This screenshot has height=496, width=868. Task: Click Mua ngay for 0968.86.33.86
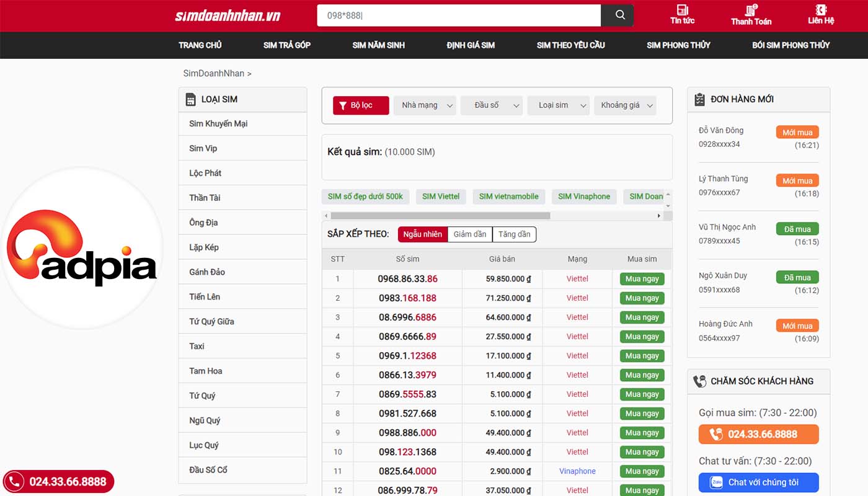tap(642, 279)
